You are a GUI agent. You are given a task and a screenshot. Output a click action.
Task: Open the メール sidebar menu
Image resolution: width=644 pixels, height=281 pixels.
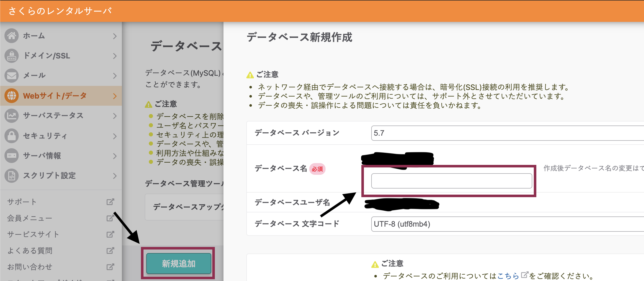[61, 75]
